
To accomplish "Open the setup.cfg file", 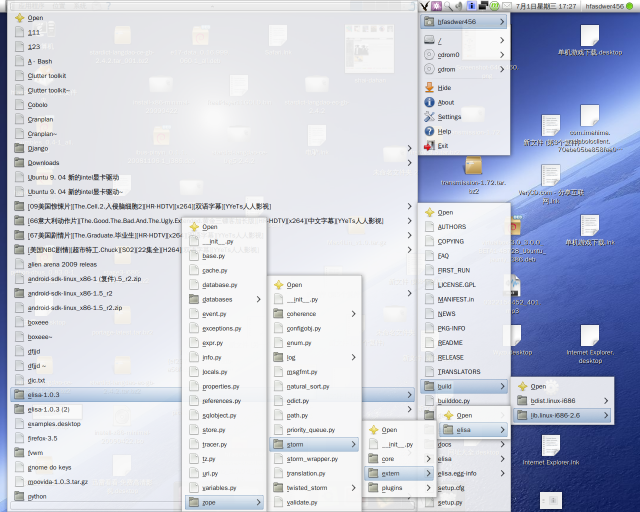I will click(451, 488).
